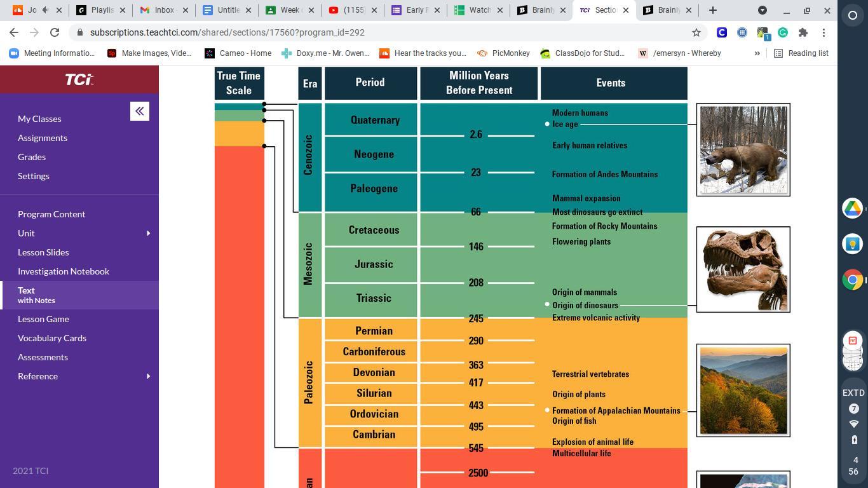Go to My Classes
This screenshot has width=868, height=488.
click(x=39, y=119)
